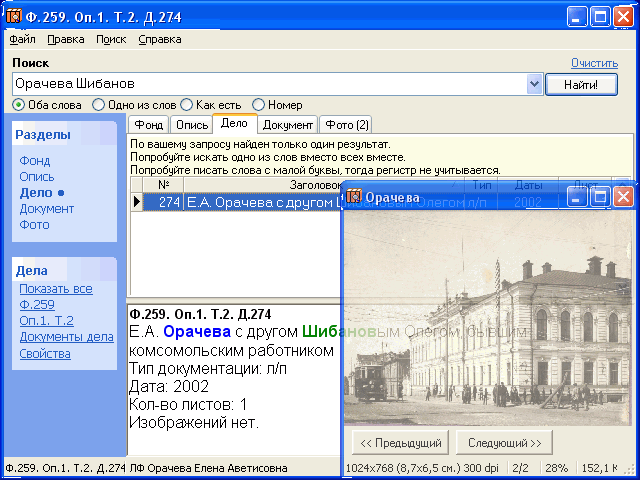Click the old street photograph in Орачева window

pos(487,318)
